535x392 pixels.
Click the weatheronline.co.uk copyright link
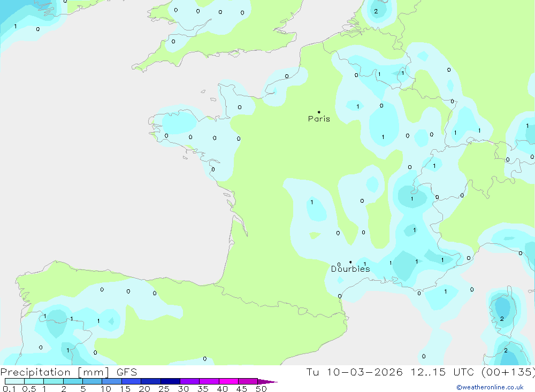pos(490,387)
